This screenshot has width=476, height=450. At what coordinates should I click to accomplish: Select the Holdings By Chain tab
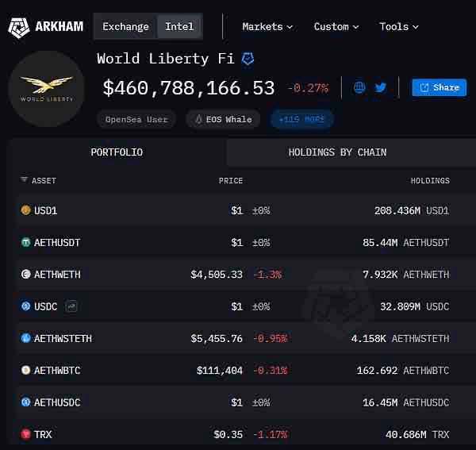tap(338, 152)
